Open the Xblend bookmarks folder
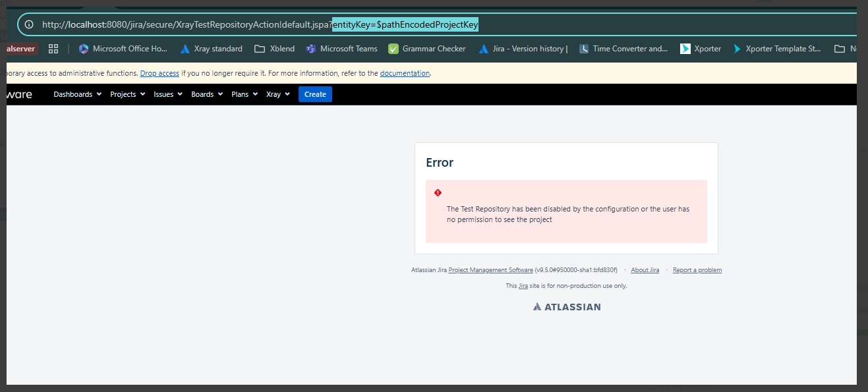The height and width of the screenshot is (392, 868). [275, 49]
